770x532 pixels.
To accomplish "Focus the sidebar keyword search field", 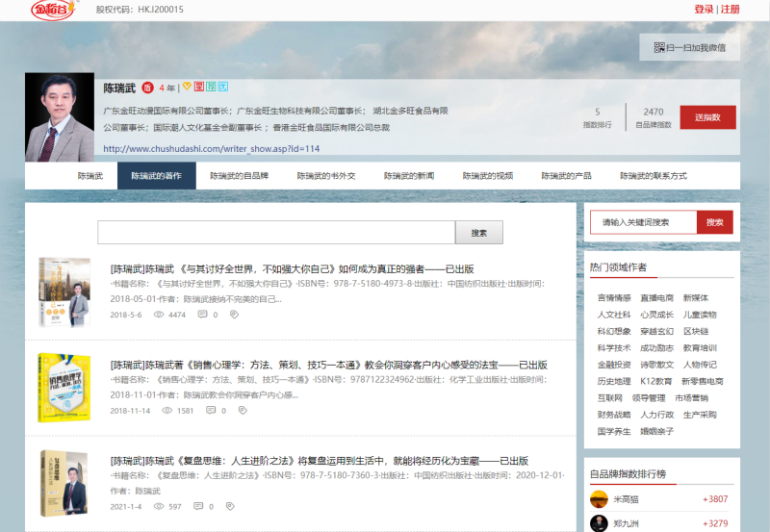I will (643, 222).
